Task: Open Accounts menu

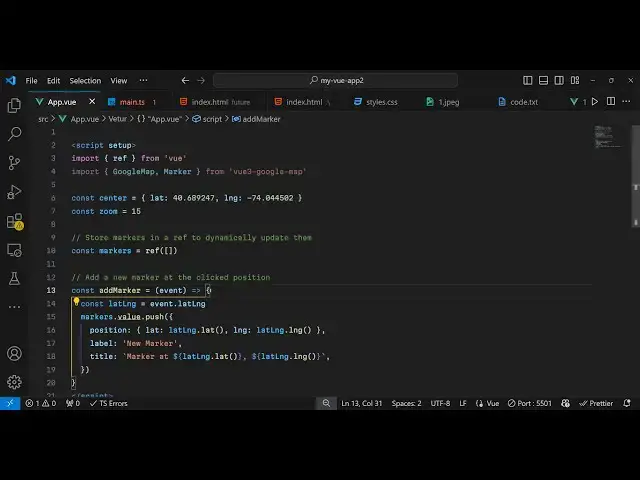Action: 14,353
